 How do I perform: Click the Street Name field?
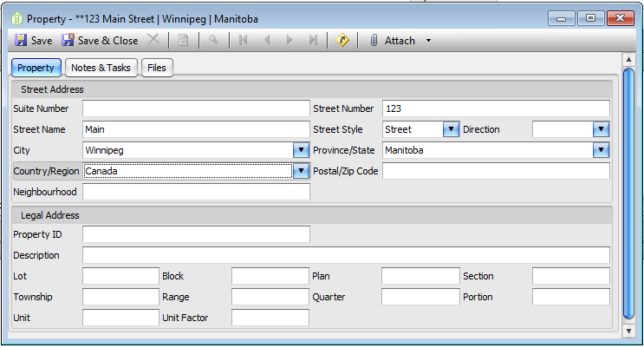click(196, 129)
